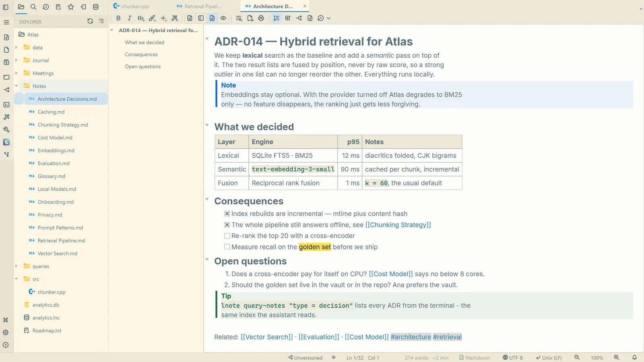The image size is (644, 362).
Task: Open the [[Evaluation]] related link
Action: (x=319, y=337)
